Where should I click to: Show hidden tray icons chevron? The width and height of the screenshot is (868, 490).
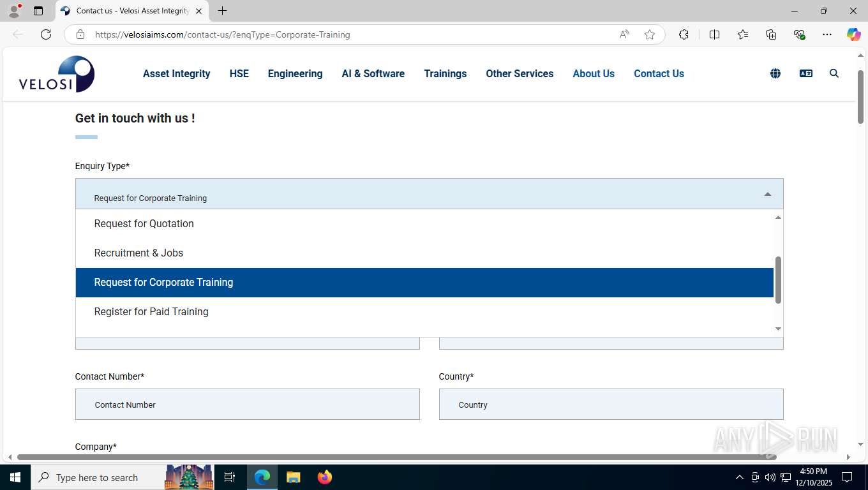pos(740,477)
